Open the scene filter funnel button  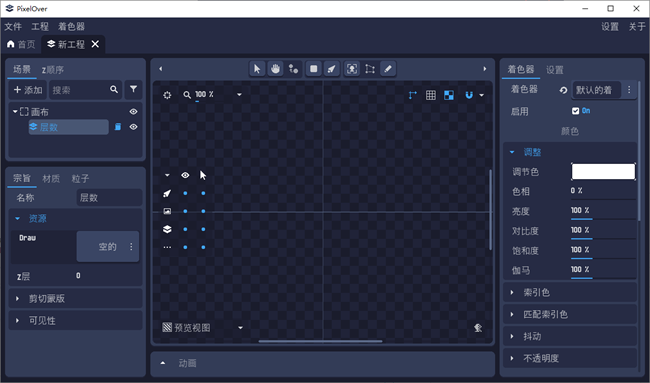133,89
